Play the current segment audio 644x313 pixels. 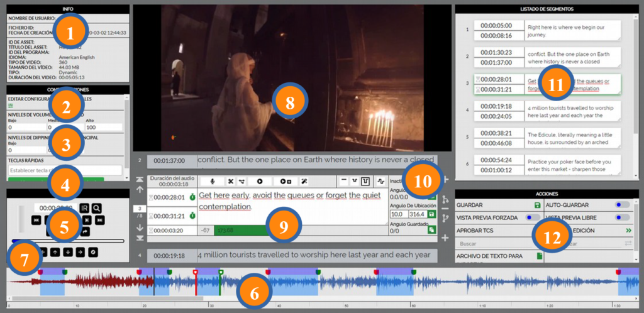(x=259, y=181)
